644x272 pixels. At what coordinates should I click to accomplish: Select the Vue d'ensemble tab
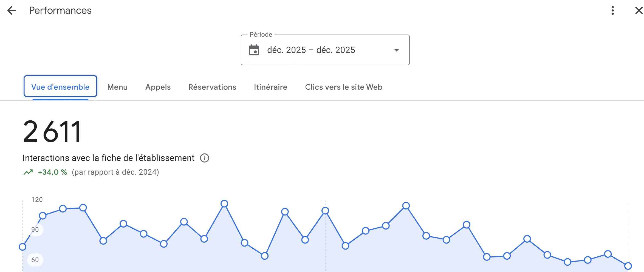click(x=60, y=87)
